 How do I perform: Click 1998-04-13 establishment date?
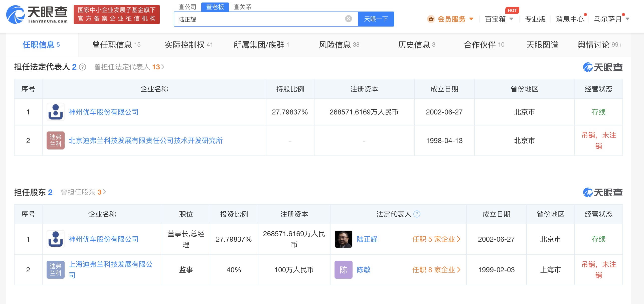coord(444,140)
